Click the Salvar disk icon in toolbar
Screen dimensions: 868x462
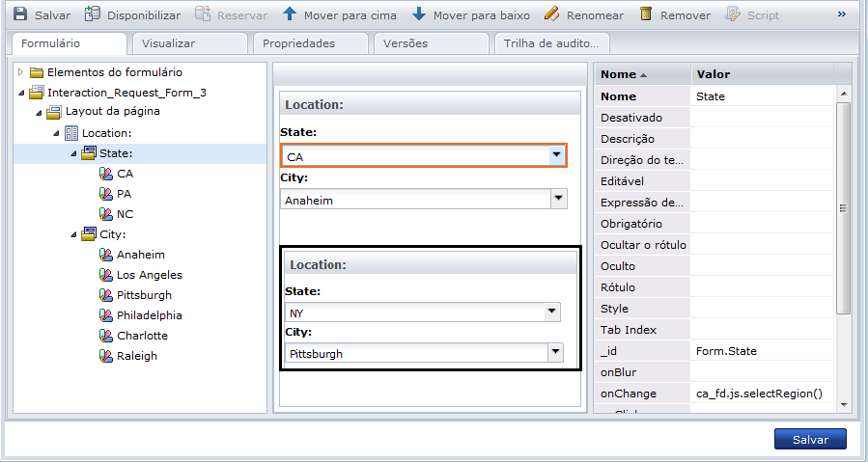[19, 14]
